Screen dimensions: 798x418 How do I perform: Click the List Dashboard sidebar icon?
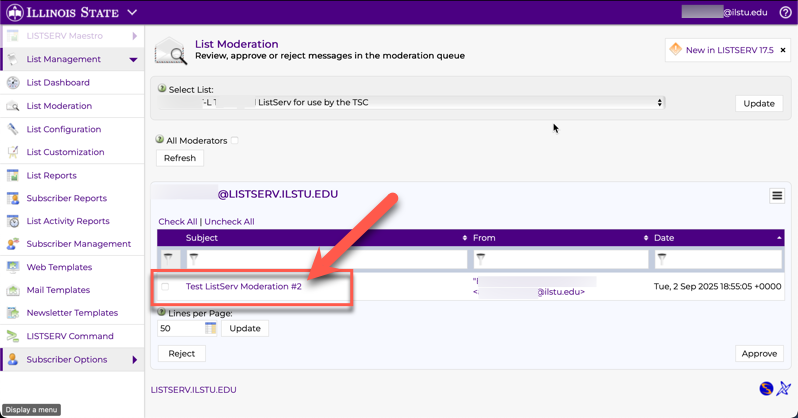click(x=13, y=83)
